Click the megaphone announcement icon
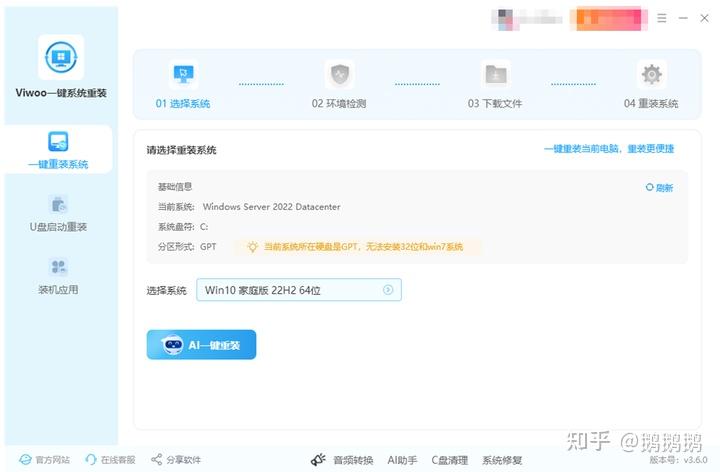720x472 pixels. tap(318, 460)
